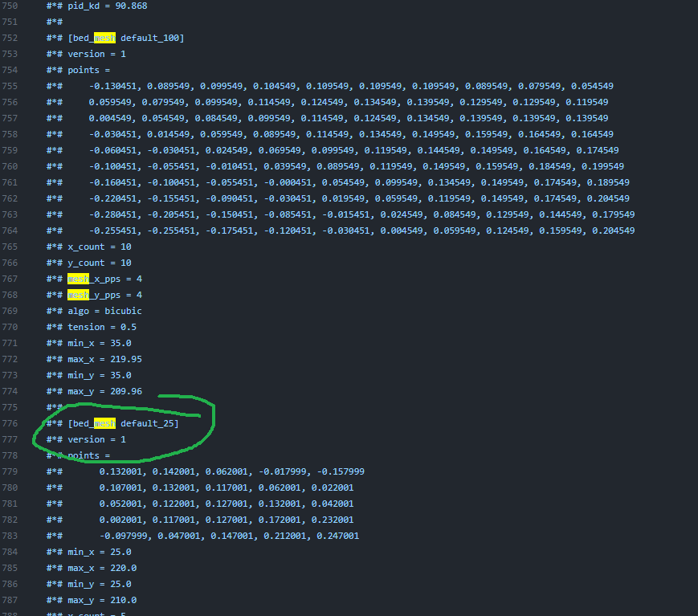Select line number 771
The image size is (698, 616).
(11, 343)
